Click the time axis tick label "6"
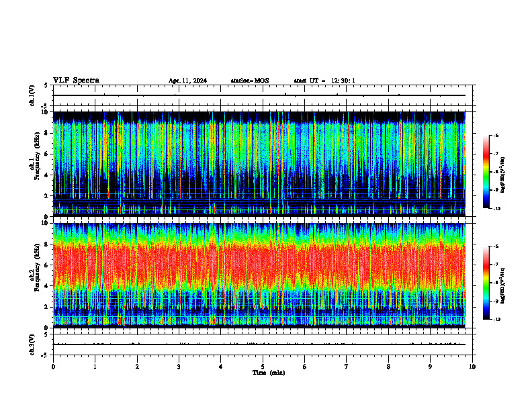Viewport: 532px width, 411px height. 305,367
